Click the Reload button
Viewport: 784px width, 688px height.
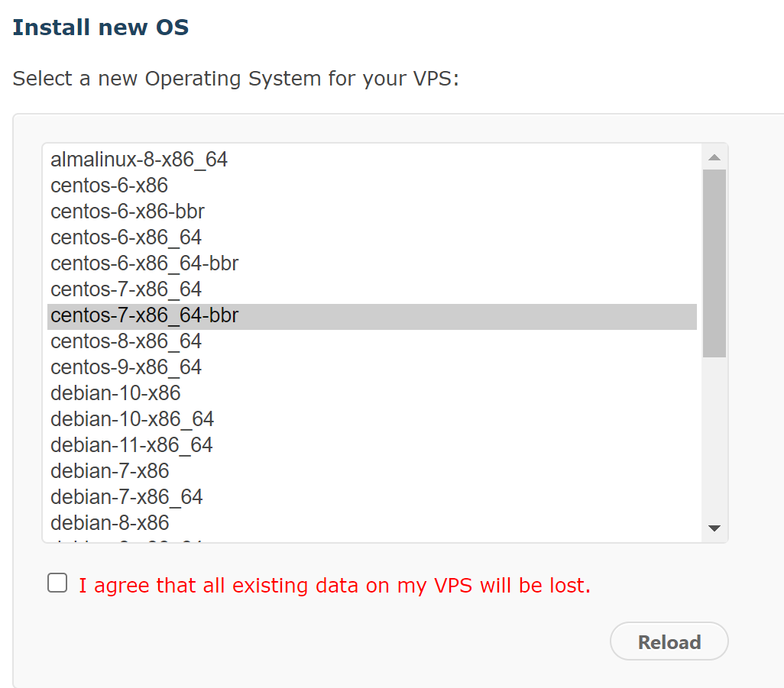click(x=669, y=642)
